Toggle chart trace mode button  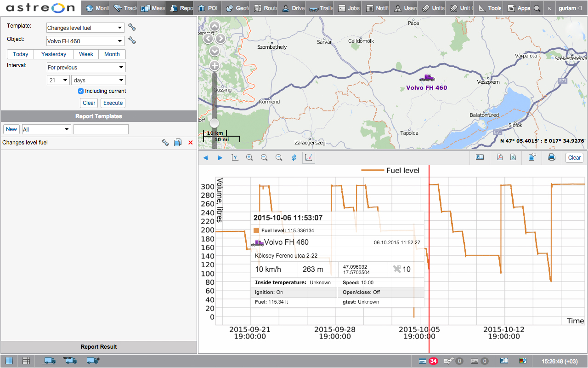tap(309, 157)
